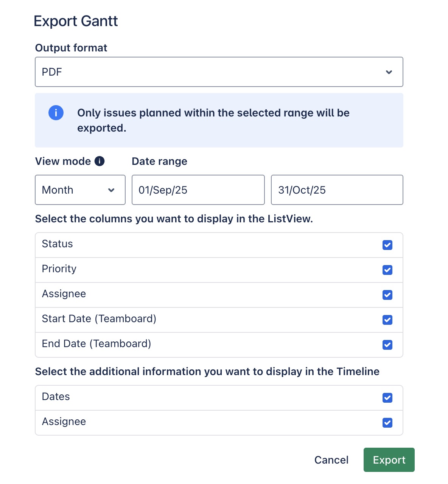
Task: Open the Month view mode dropdown
Action: [80, 190]
